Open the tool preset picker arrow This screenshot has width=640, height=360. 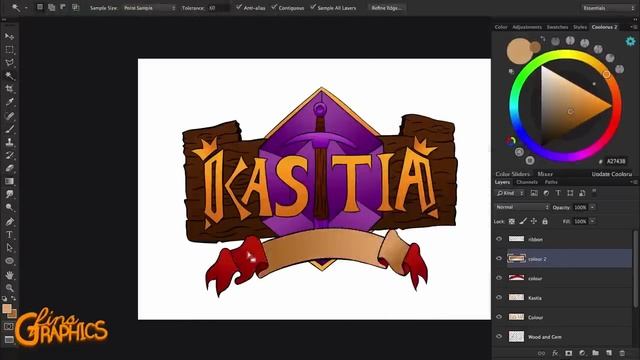point(26,7)
